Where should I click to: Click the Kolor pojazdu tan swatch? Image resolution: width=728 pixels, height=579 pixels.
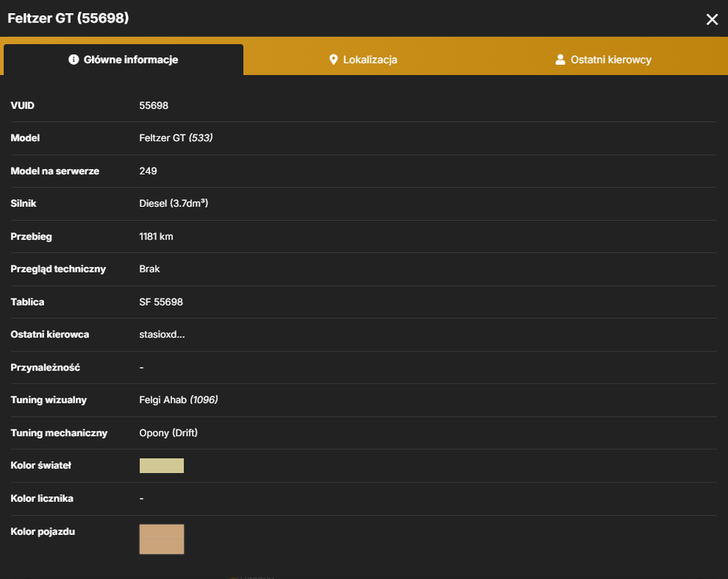click(161, 539)
